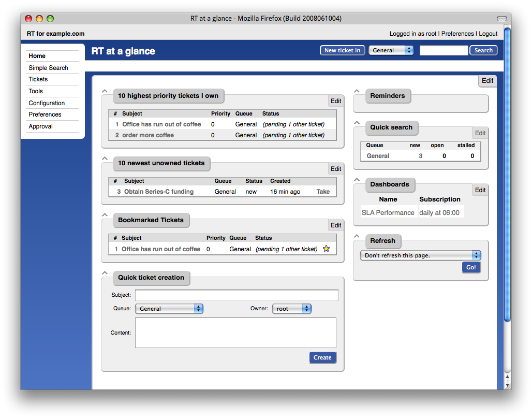Viewport: 532px width, 418px height.
Task: Collapse the '10 newest unowned tickets' section
Action: coord(105,158)
